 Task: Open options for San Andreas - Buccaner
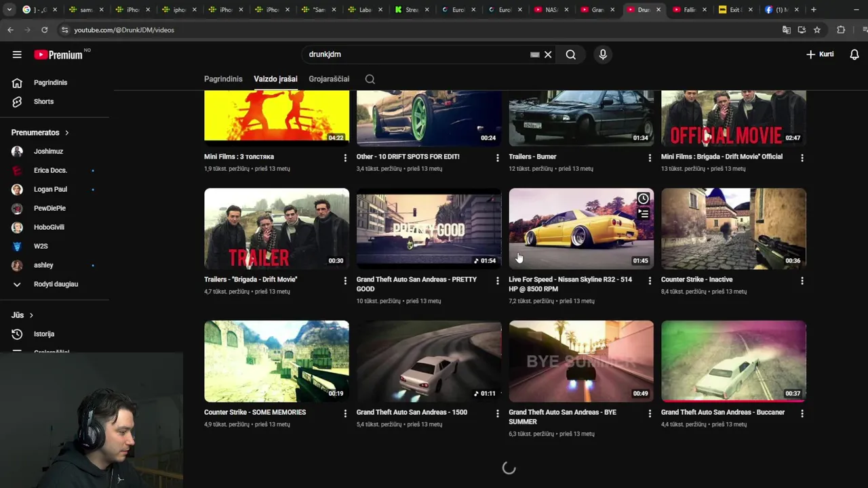(x=802, y=413)
